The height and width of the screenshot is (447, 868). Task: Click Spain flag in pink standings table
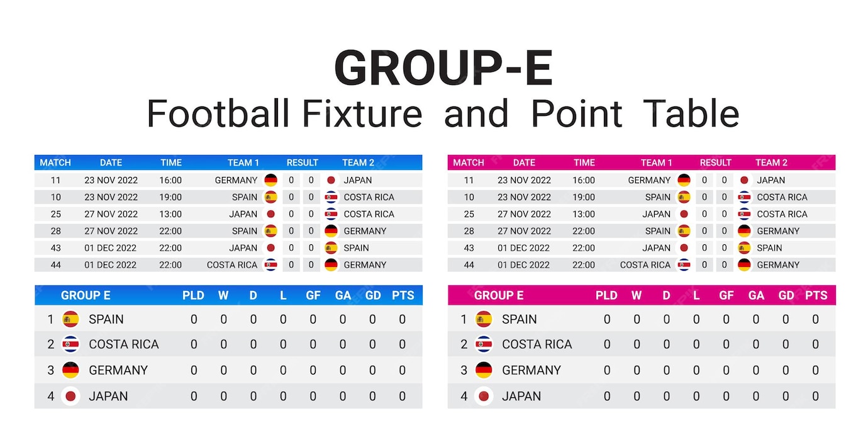click(484, 319)
